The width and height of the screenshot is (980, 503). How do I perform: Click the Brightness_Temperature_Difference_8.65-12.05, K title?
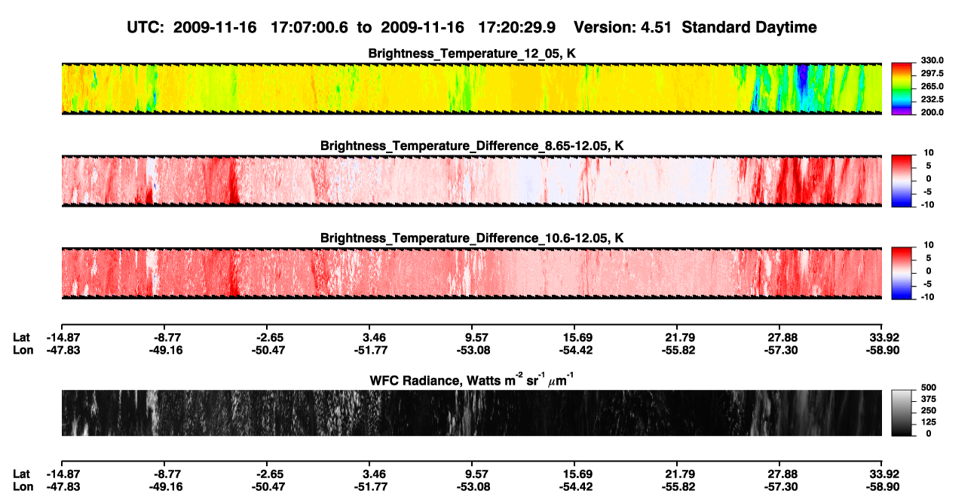coord(472,146)
